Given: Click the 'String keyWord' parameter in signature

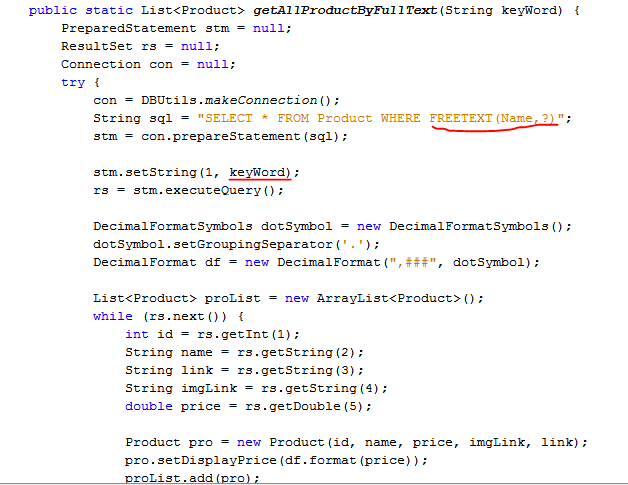Looking at the screenshot, I should [x=501, y=10].
